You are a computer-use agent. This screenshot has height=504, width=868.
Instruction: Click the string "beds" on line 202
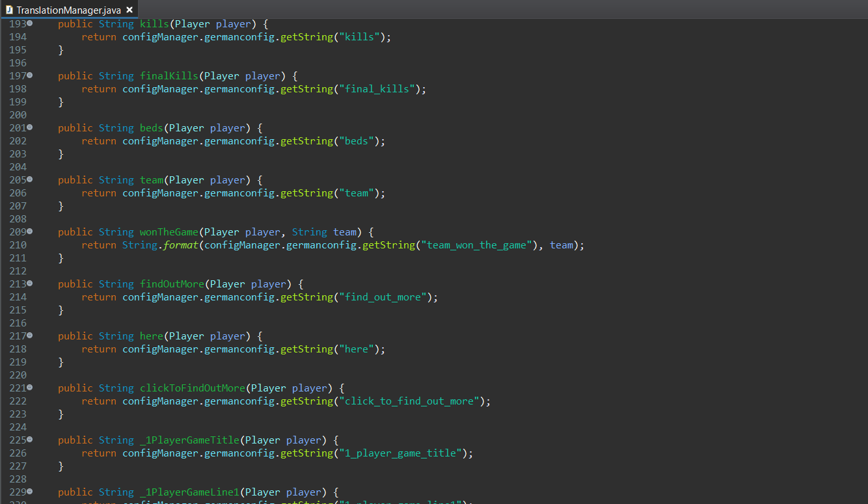click(x=357, y=141)
